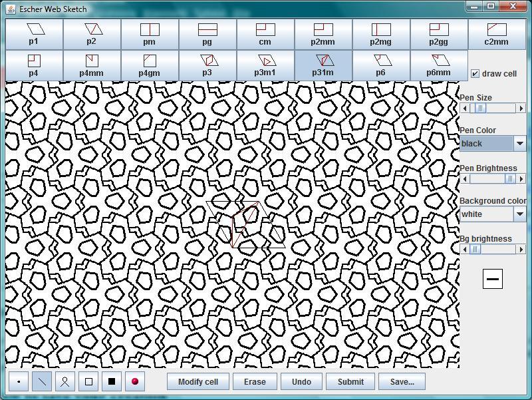Choose the filled rectangle tool
The height and width of the screenshot is (400, 532).
(112, 381)
